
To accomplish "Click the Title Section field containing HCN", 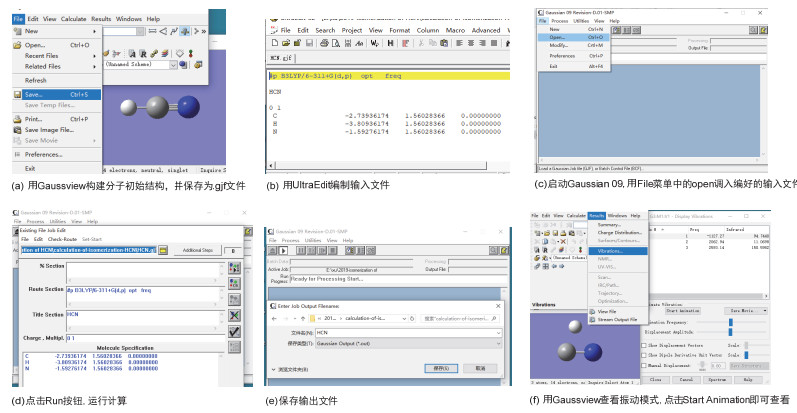I will [145, 321].
